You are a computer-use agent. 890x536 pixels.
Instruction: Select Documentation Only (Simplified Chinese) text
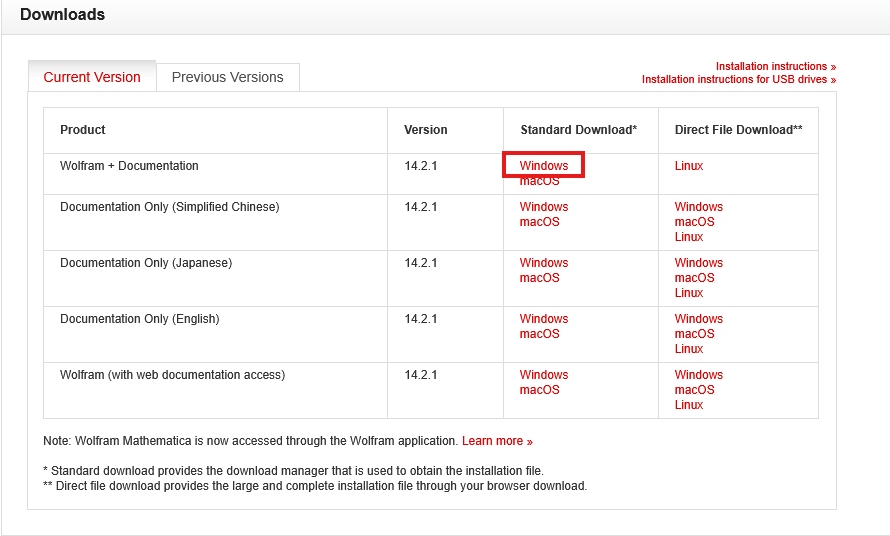pos(170,207)
